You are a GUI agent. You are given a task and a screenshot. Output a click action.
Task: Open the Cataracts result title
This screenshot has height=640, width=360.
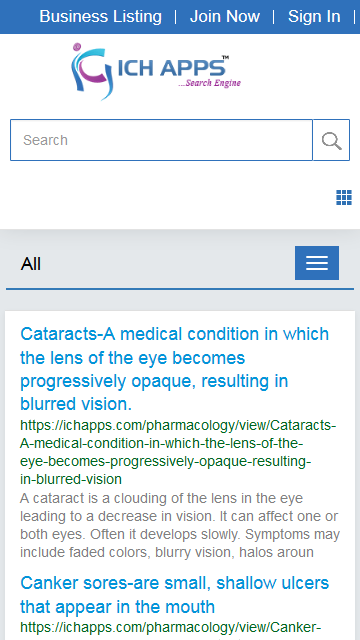(175, 369)
